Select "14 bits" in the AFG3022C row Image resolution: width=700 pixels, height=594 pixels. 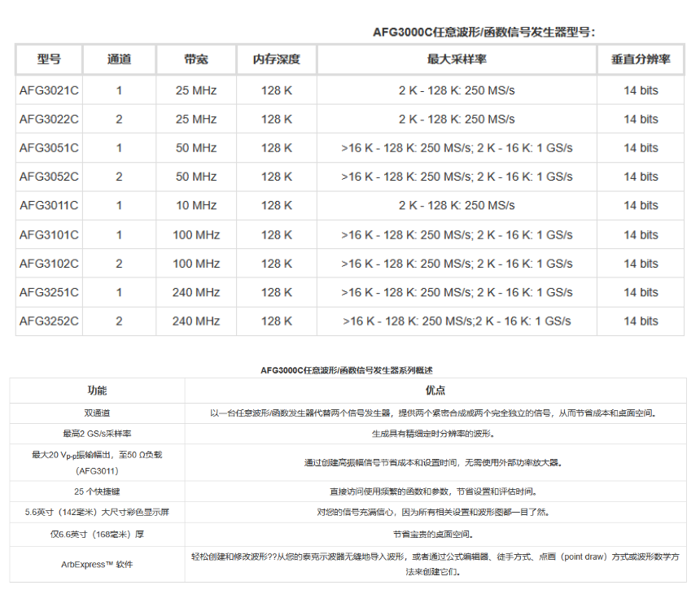pos(641,119)
